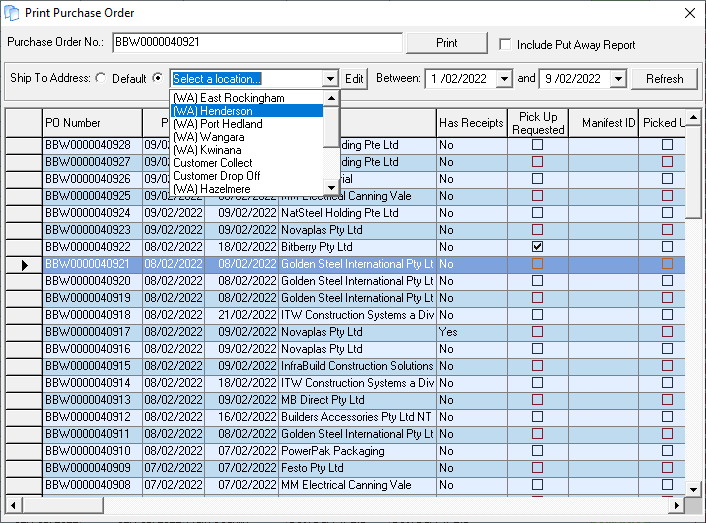Choose (WA) Port Hedland from list

click(x=247, y=124)
